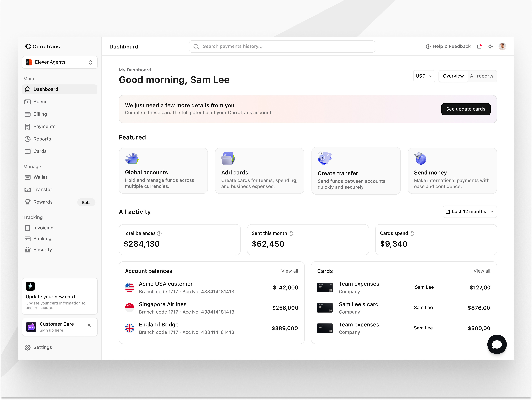
Task: Open the USD currency dropdown
Action: click(x=424, y=76)
